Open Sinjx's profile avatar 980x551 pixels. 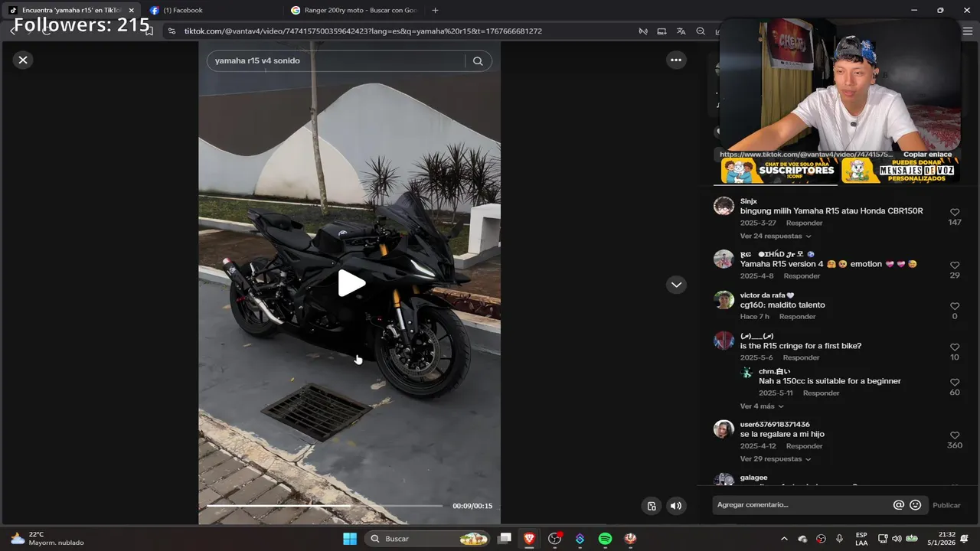tap(724, 206)
